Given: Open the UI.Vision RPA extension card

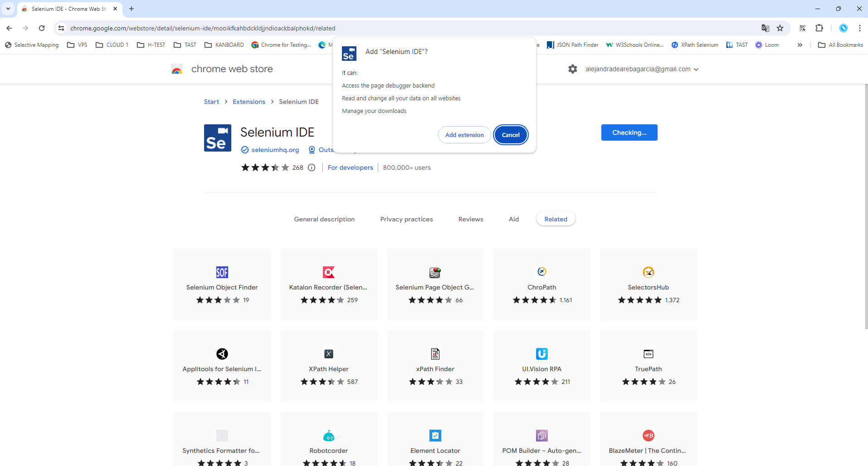Looking at the screenshot, I should coord(541,366).
